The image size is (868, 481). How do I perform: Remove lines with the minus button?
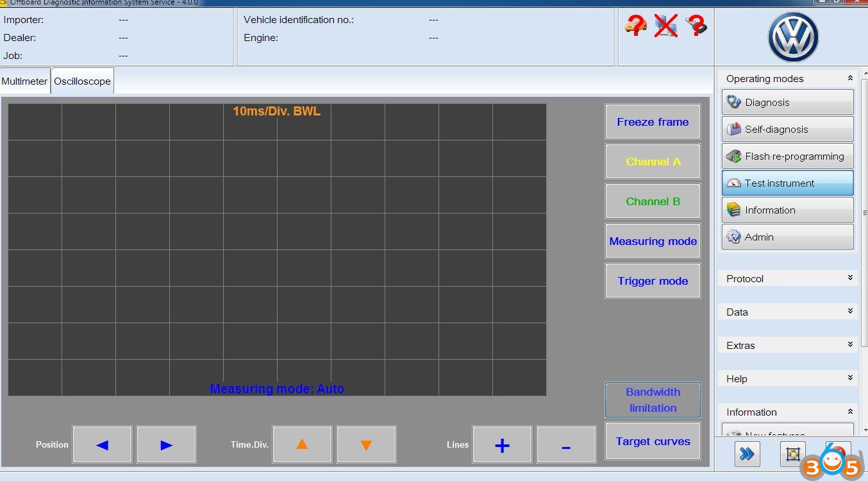click(x=566, y=444)
